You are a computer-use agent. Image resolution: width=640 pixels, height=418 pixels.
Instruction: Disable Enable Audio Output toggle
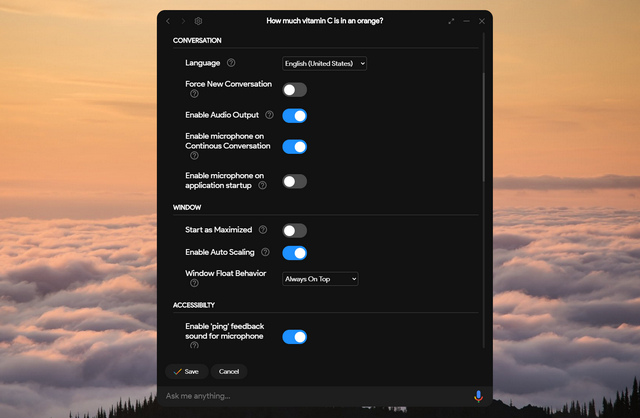point(295,116)
